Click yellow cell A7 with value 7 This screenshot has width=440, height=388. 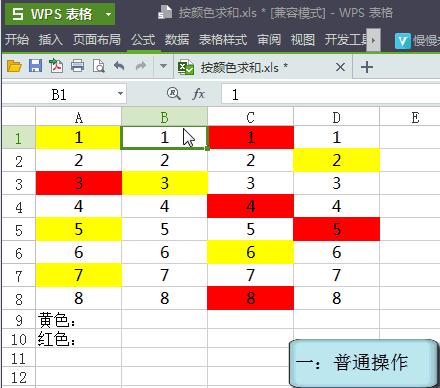point(79,275)
